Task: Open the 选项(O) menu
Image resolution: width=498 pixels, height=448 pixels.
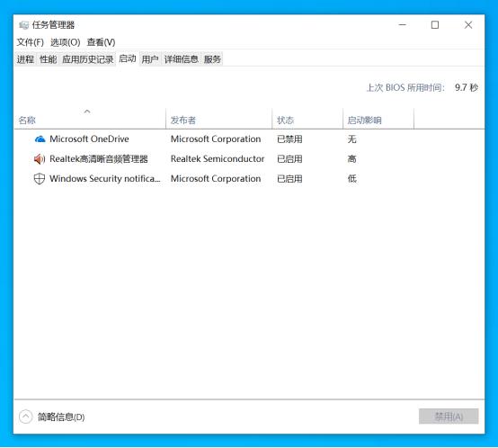Action: [x=65, y=42]
